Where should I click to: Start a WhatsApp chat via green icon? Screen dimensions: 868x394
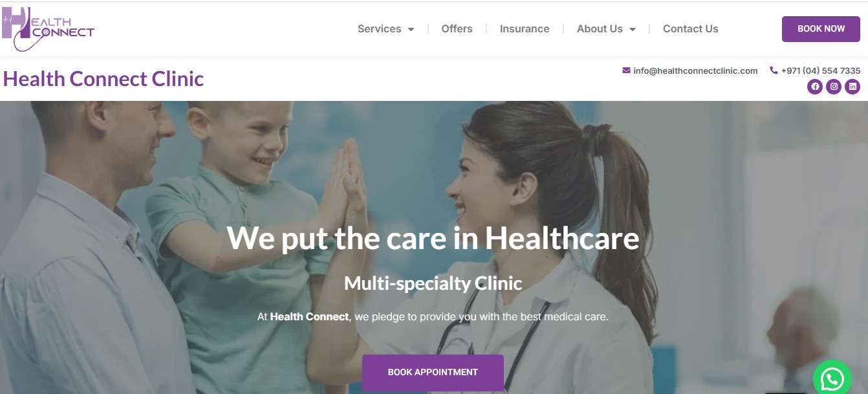pyautogui.click(x=832, y=378)
